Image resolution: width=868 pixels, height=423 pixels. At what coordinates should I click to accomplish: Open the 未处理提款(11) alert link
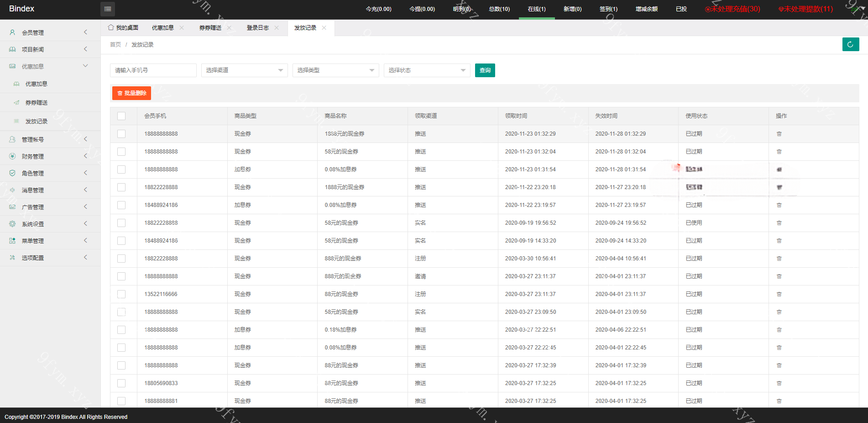tap(805, 9)
